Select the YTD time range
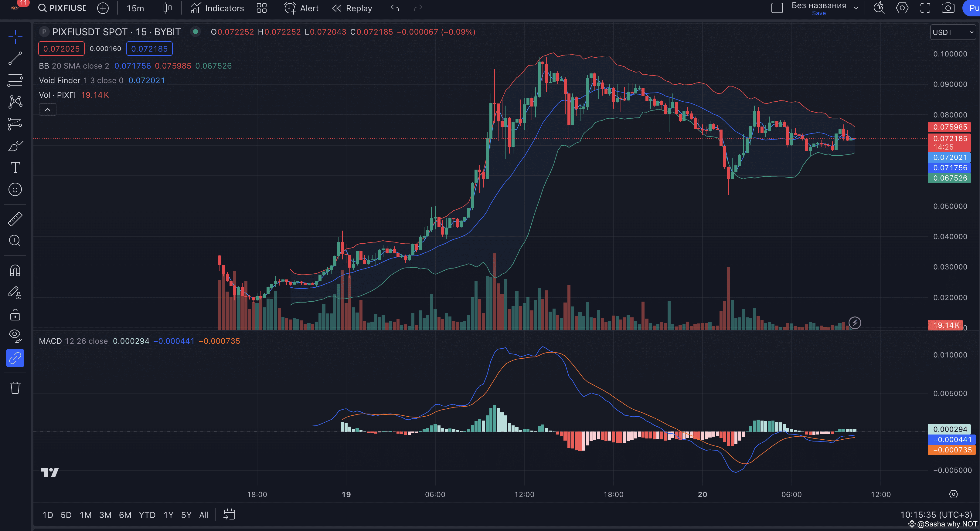 tap(147, 515)
